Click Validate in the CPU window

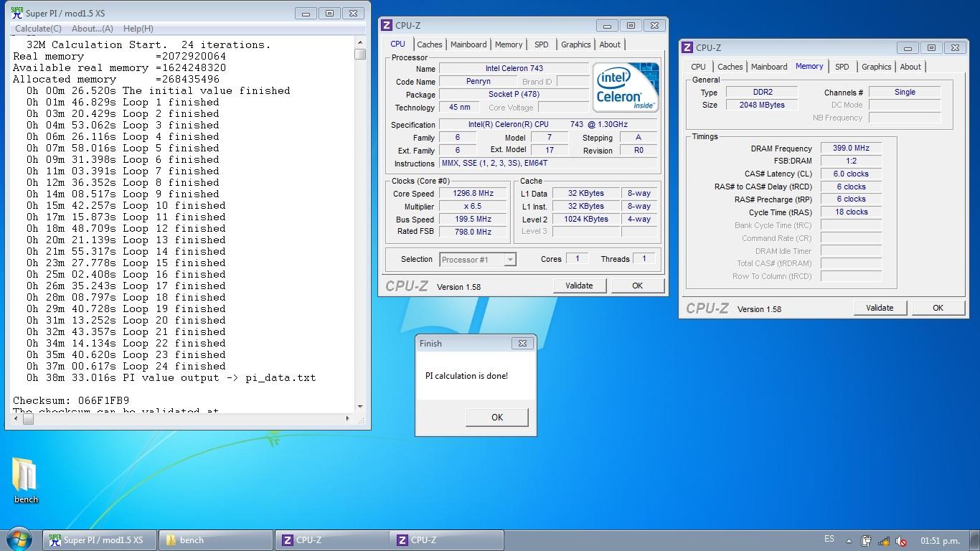coord(579,286)
